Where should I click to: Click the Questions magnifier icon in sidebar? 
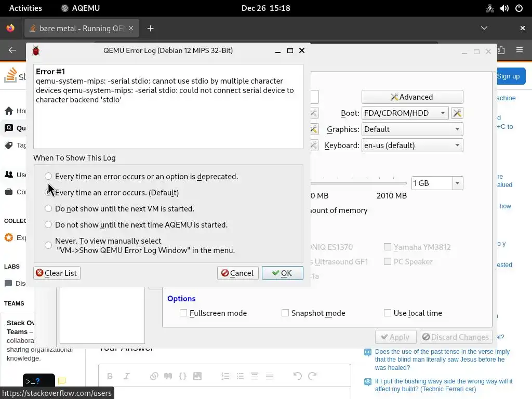[9, 128]
